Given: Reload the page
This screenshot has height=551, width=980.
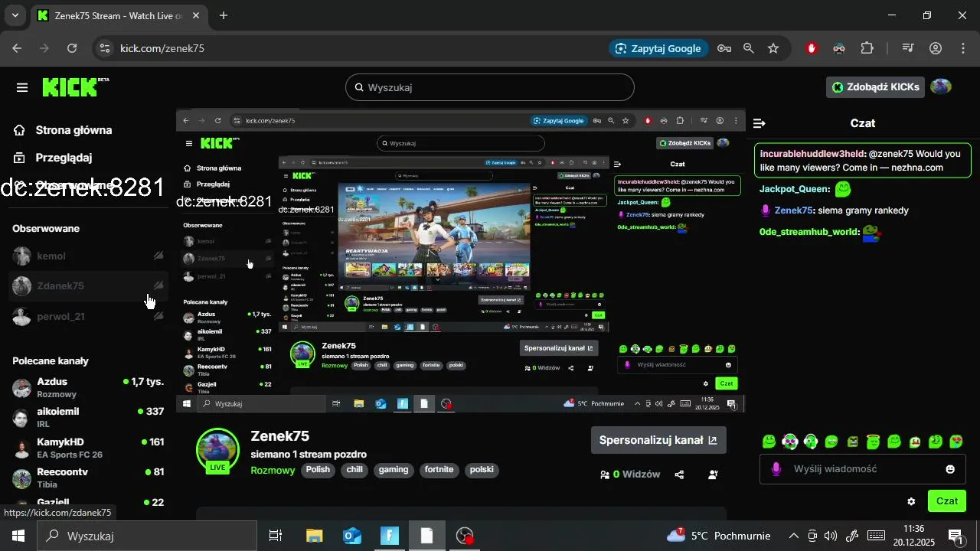Looking at the screenshot, I should point(72,48).
